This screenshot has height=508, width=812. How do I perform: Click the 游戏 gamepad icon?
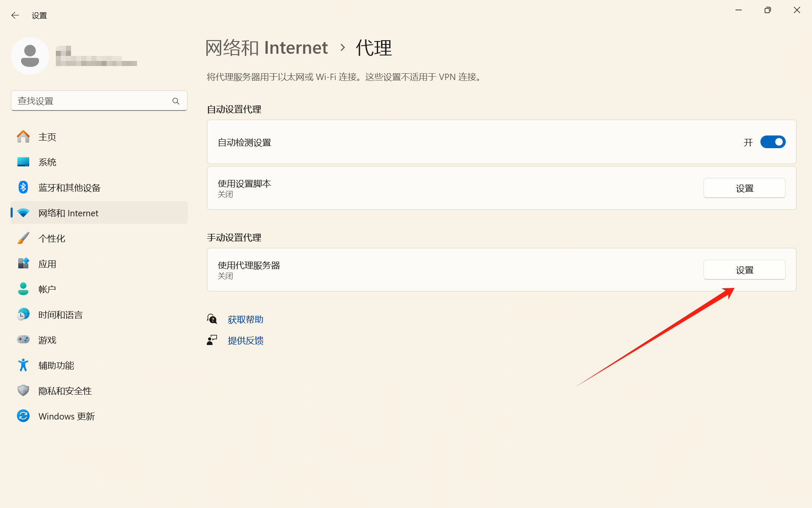[x=23, y=340]
